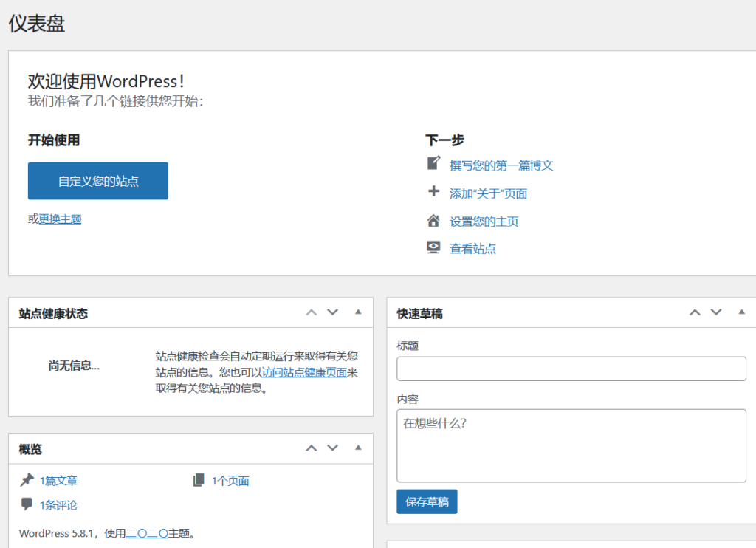The height and width of the screenshot is (548, 756).
Task: Open the 二〇二〇 theme link
Action: pyautogui.click(x=147, y=533)
